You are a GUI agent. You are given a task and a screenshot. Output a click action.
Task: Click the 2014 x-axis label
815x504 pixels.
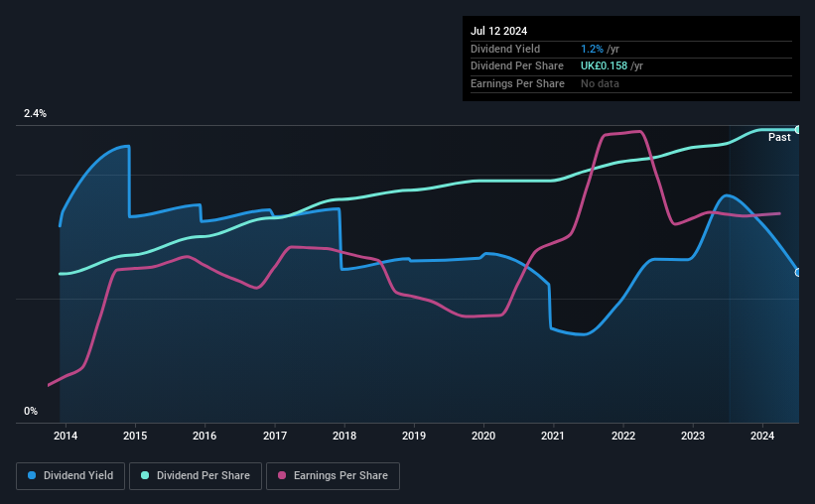[66, 436]
